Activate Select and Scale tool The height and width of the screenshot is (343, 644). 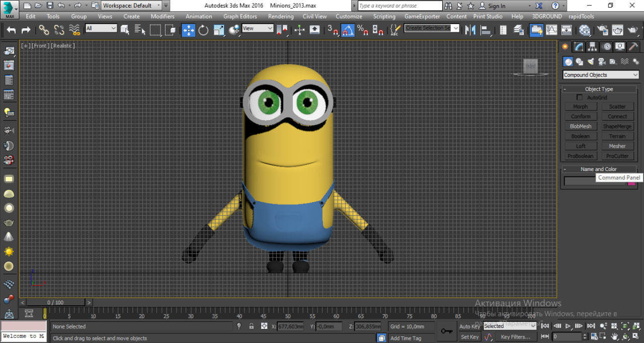(x=218, y=30)
